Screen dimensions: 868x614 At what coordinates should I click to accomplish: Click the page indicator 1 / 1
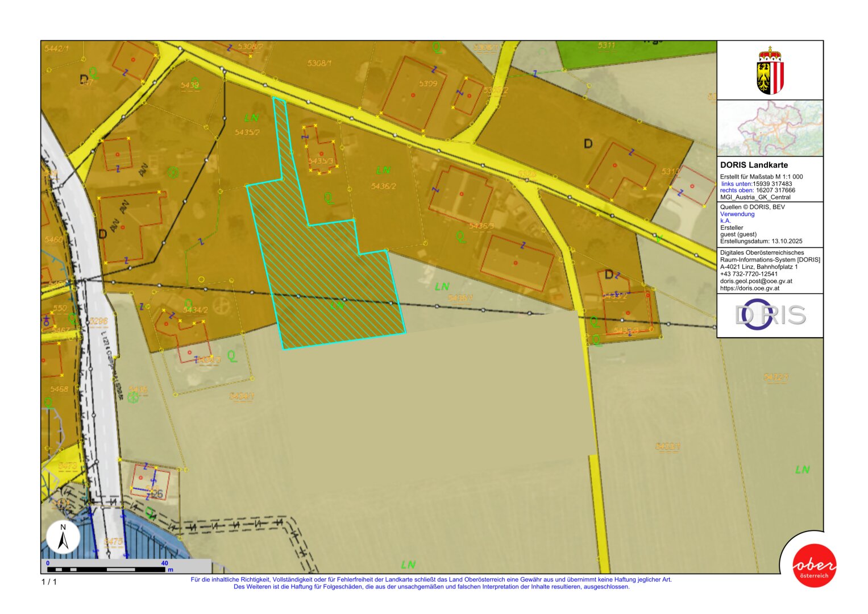(x=49, y=582)
